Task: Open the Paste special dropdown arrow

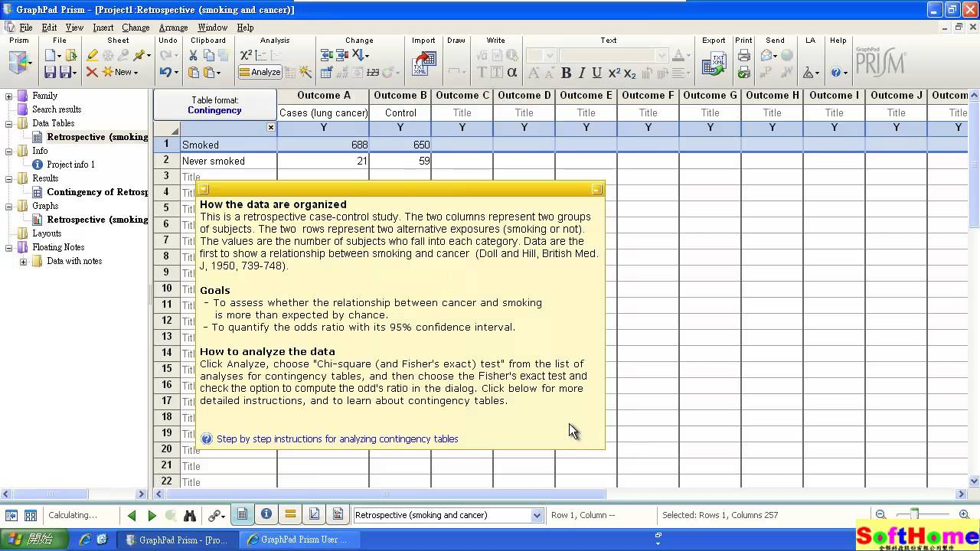Action: [218, 73]
